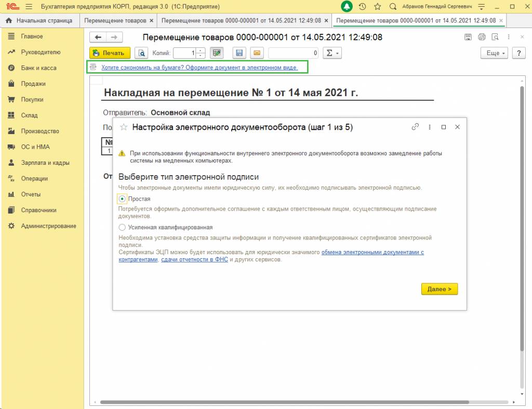Click the search magnifier icon
The height and width of the screenshot is (409, 532).
coord(393,6)
